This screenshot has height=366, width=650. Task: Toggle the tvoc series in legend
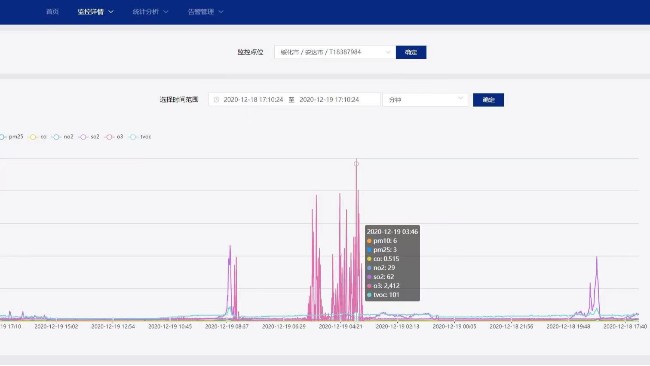(140, 137)
